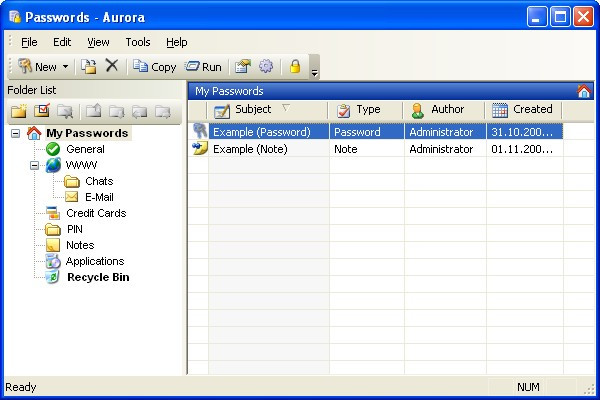600x400 pixels.
Task: Click the delete X toolbar icon
Action: (112, 66)
